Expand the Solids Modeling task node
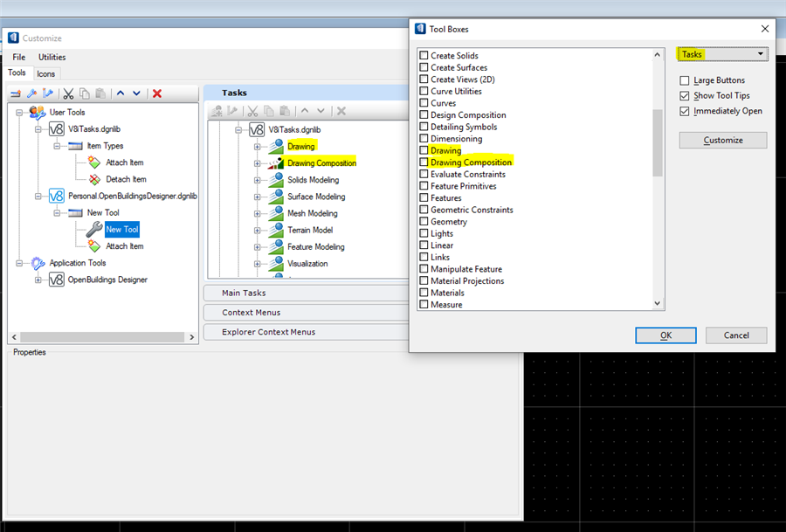 (x=257, y=180)
